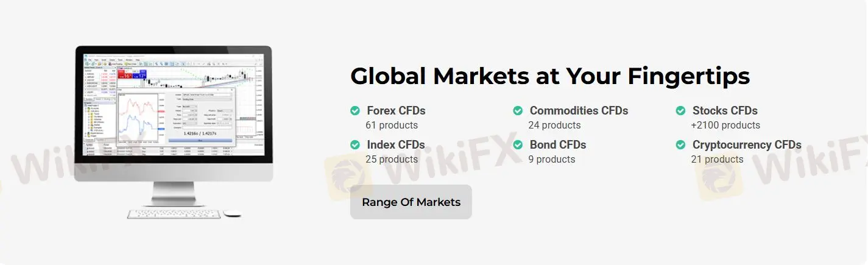Open the Forex CFDs label
868x265 pixels.
coord(396,111)
